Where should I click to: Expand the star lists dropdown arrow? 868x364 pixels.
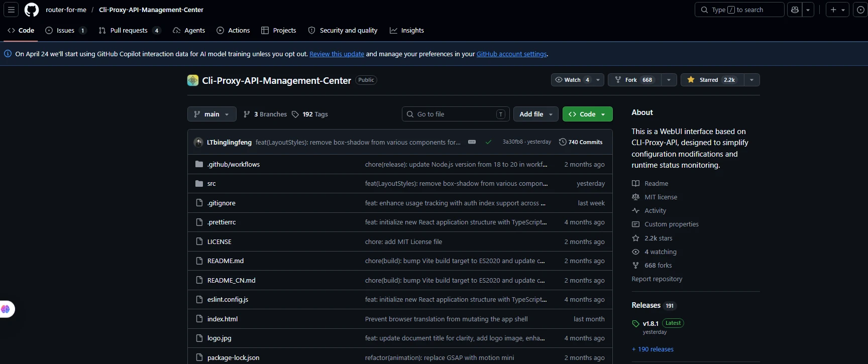click(x=752, y=80)
